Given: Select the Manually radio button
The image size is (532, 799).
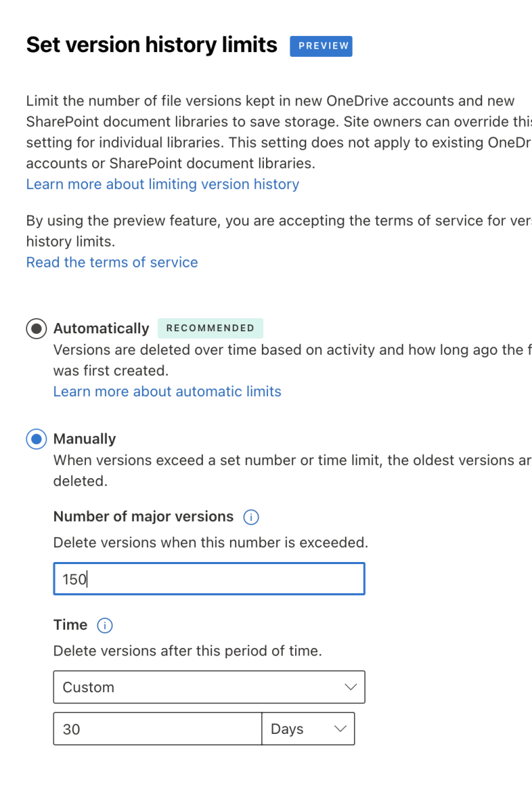Looking at the screenshot, I should (x=36, y=439).
